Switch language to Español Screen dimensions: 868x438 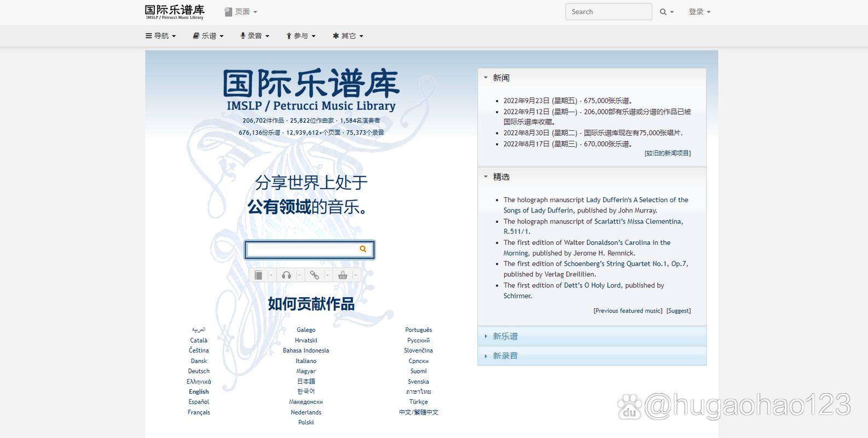coord(199,402)
